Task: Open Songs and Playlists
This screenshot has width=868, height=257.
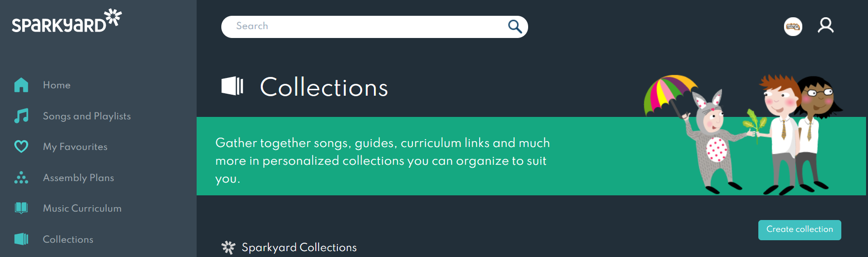Action: [x=87, y=116]
